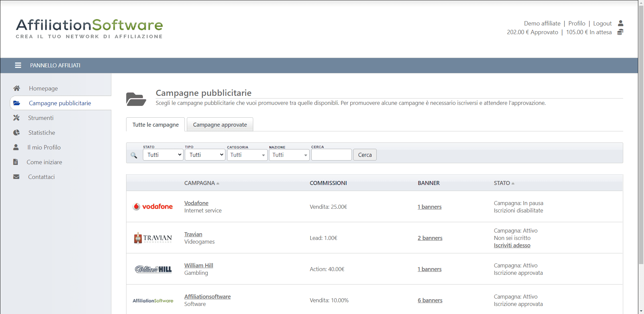This screenshot has width=644, height=314.
Task: Click the Iscriviti adesso link for Travian
Action: pyautogui.click(x=512, y=245)
